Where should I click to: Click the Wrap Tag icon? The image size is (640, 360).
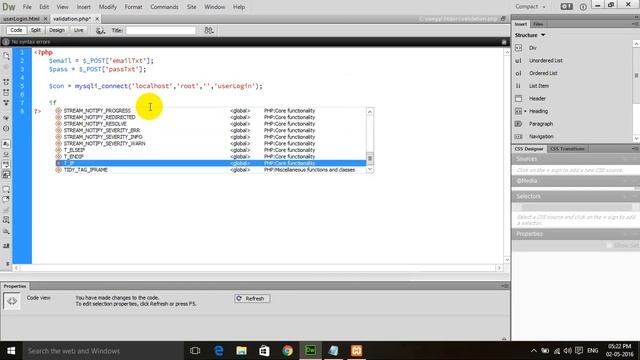coord(6,210)
